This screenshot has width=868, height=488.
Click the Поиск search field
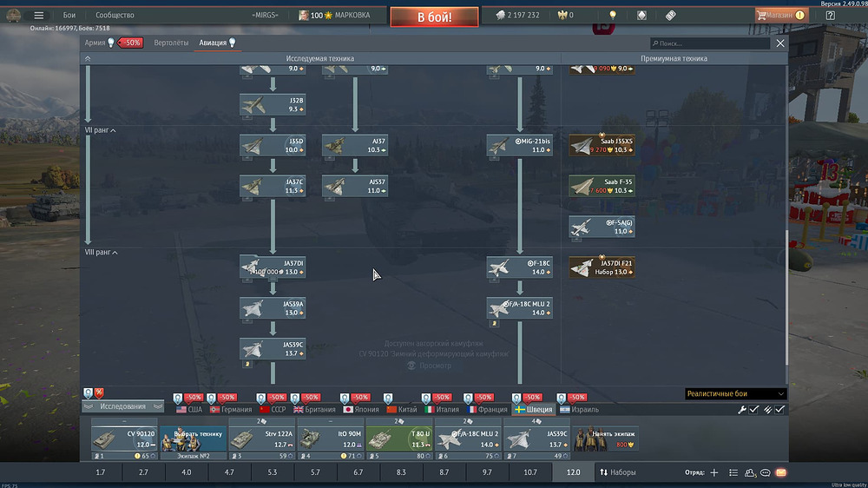(712, 43)
